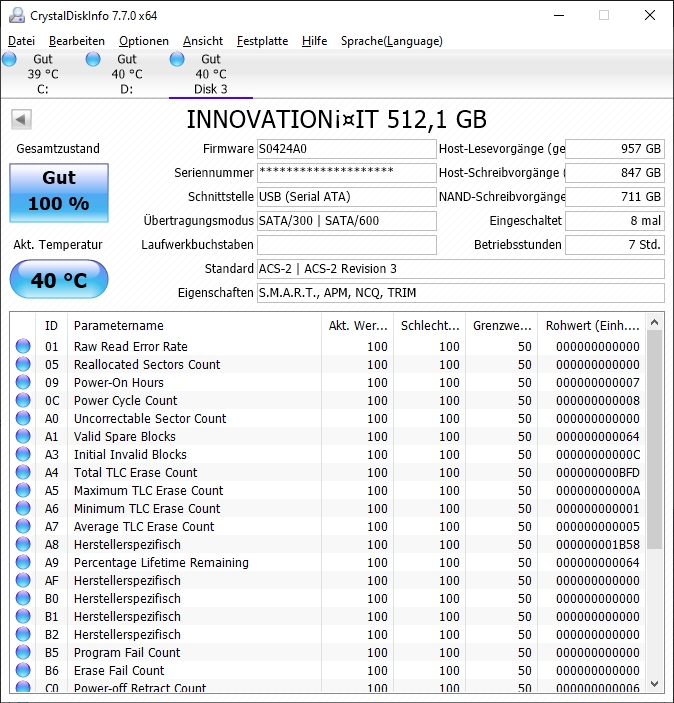Screen dimensions: 674x703
Task: Click the CrystalDiskInfo title bar icon
Action: tap(17, 16)
